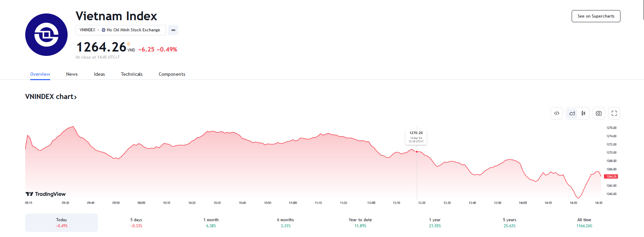Click the red 1264.26 price label
Image resolution: width=644 pixels, height=237 pixels.
click(x=611, y=176)
